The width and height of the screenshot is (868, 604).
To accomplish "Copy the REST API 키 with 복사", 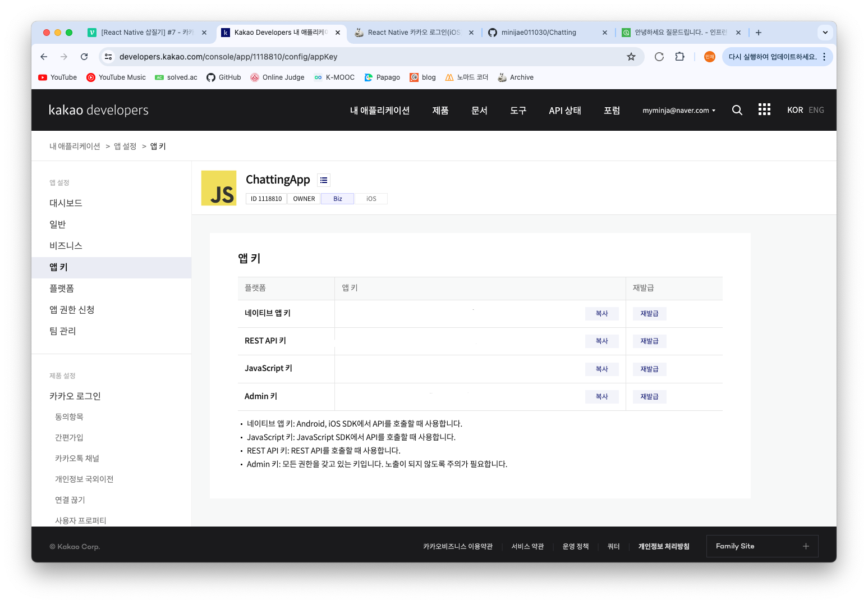I will coord(601,341).
